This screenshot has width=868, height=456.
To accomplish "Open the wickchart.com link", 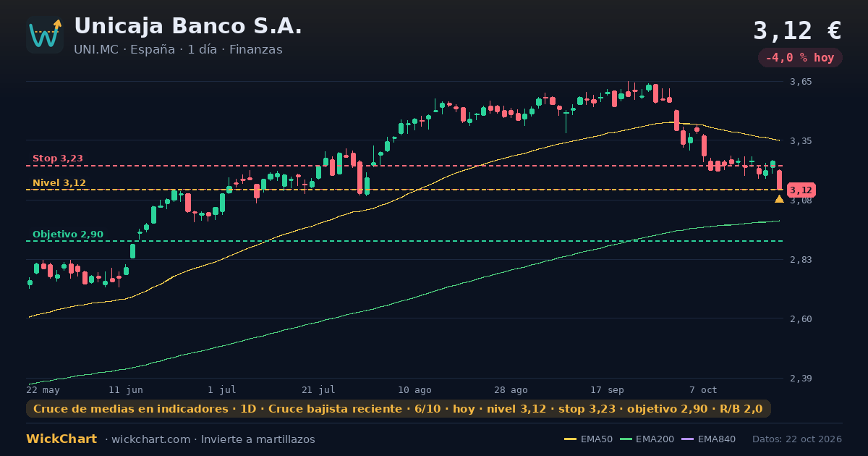I will (150, 439).
